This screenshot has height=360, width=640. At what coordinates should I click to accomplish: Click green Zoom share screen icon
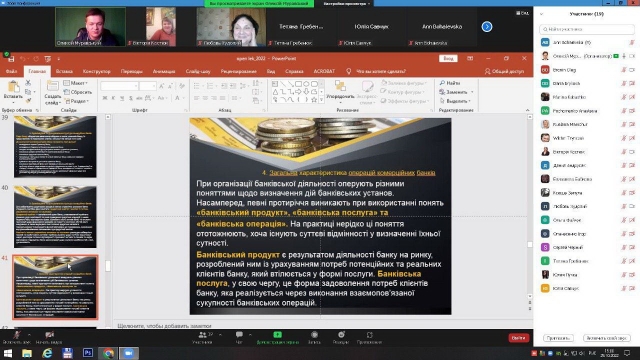pyautogui.click(x=278, y=335)
